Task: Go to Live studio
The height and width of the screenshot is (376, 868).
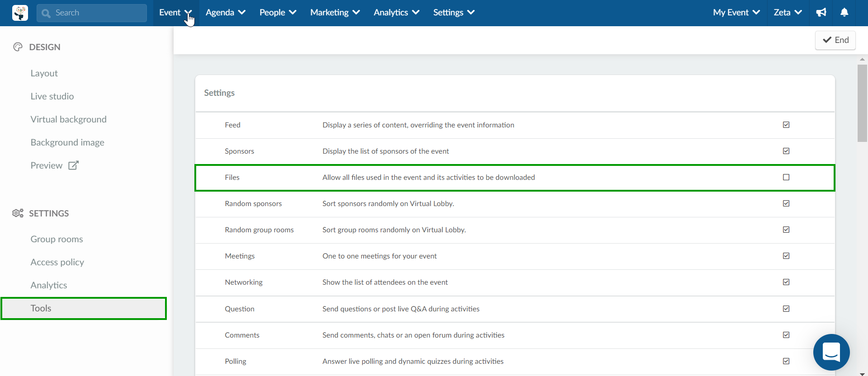Action: click(x=52, y=96)
